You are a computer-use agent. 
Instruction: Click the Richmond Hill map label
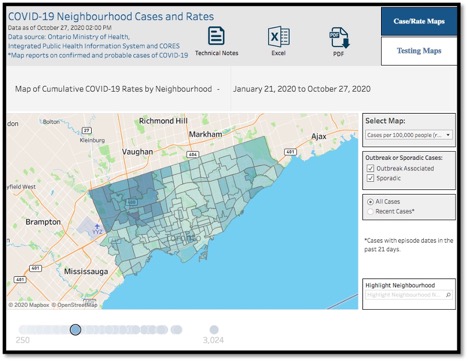(x=163, y=121)
